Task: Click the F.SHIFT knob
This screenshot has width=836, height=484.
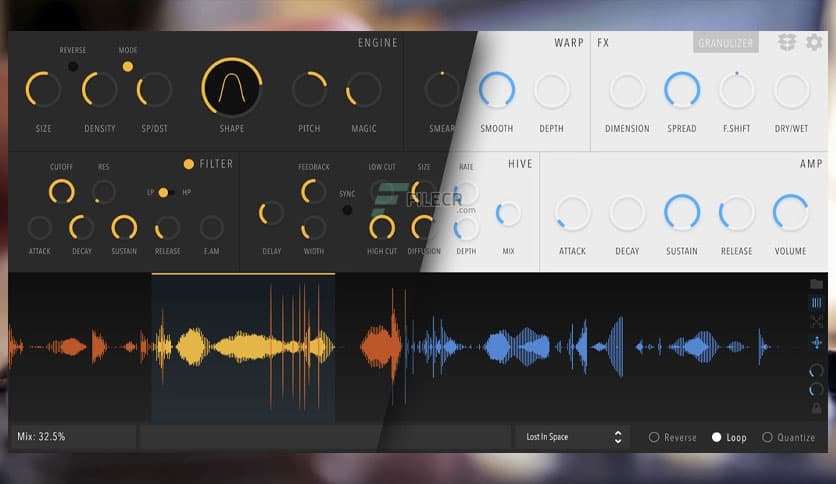Action: pyautogui.click(x=737, y=90)
